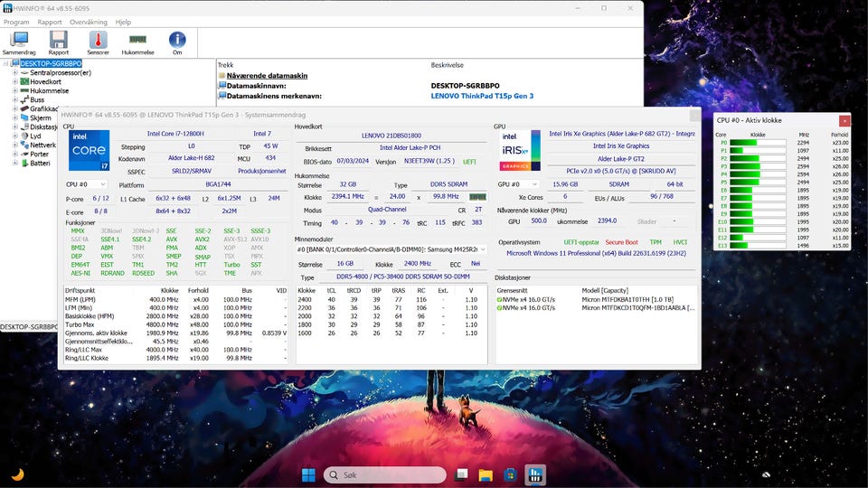Open the Program menu

tap(16, 22)
